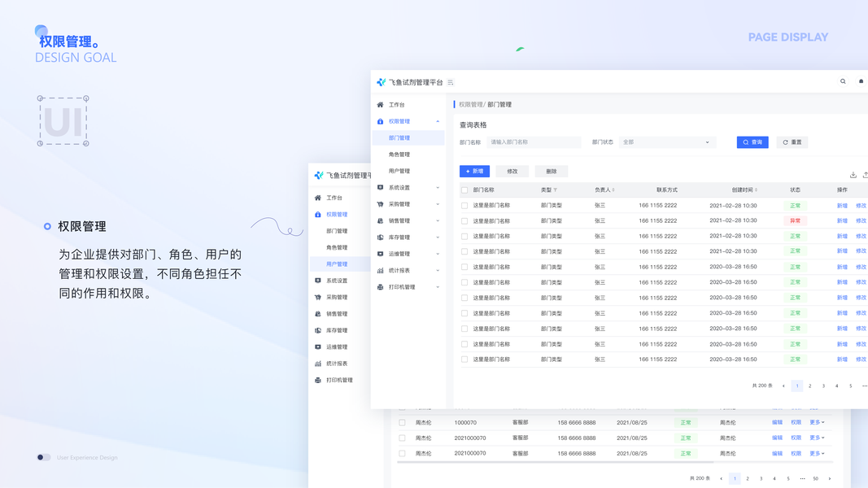The width and height of the screenshot is (868, 488).
Task: Click the gray 修改 button above table
Action: [x=512, y=171]
